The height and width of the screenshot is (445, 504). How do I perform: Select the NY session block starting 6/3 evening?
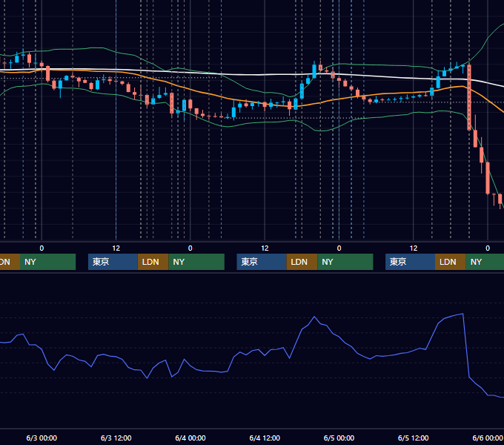click(196, 262)
